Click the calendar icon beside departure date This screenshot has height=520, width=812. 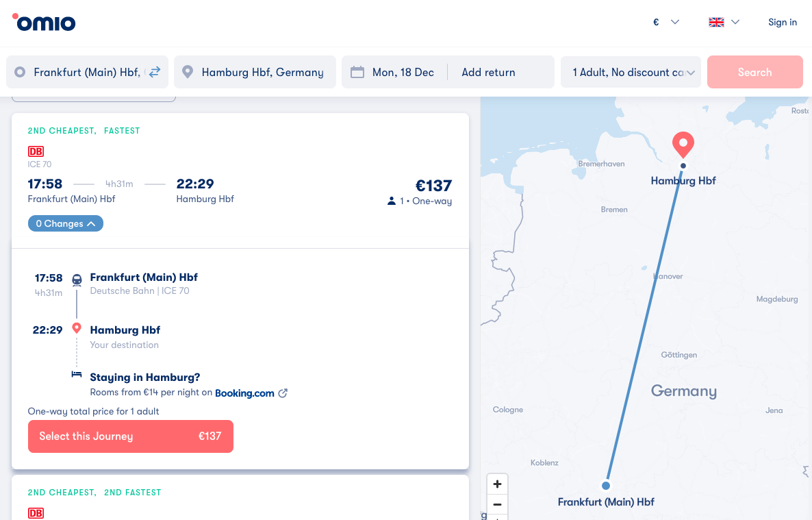pos(357,72)
